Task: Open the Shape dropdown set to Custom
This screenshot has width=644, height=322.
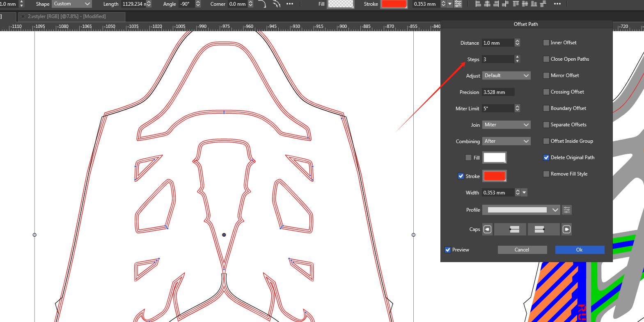Action: coord(72,4)
